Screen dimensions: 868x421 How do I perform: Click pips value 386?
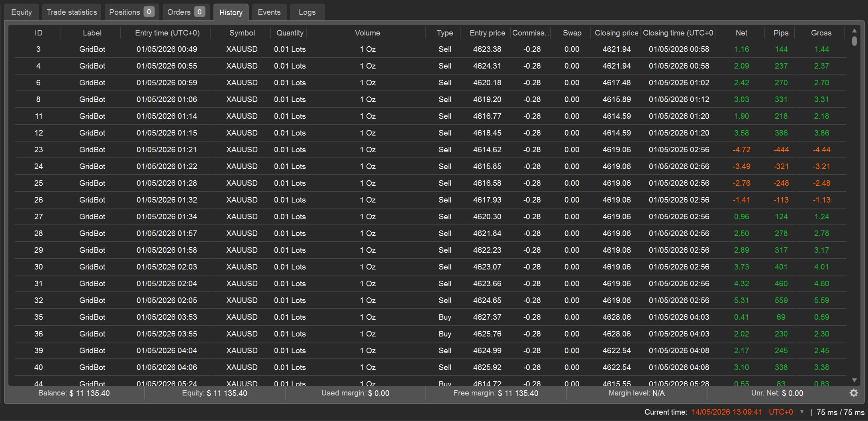pos(781,133)
